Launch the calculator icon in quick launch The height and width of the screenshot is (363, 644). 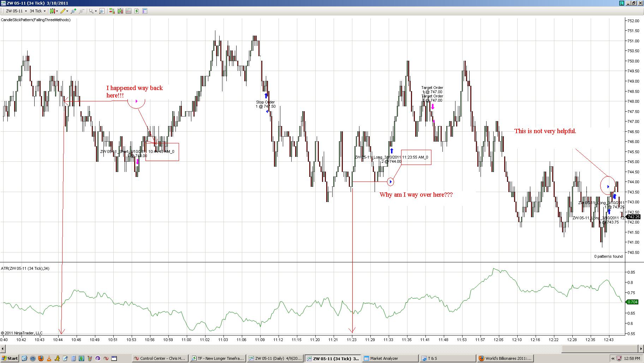click(x=73, y=358)
